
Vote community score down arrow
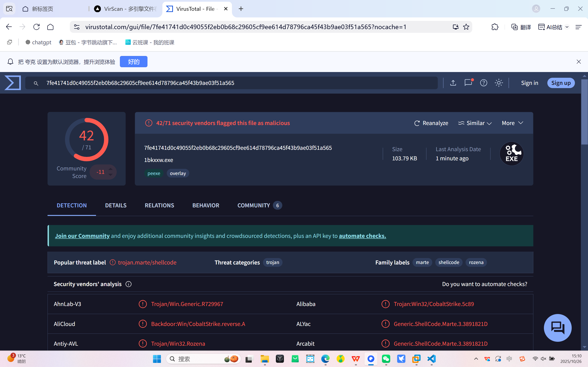[x=110, y=175]
